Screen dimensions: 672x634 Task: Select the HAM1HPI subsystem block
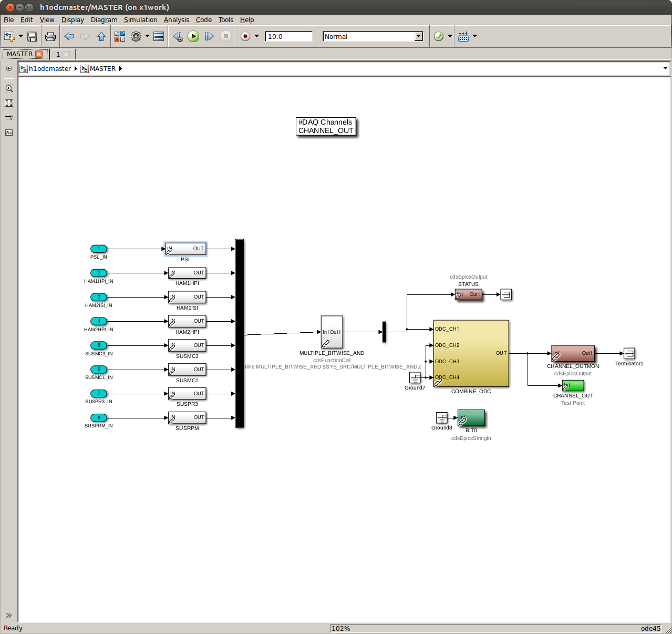click(x=187, y=273)
